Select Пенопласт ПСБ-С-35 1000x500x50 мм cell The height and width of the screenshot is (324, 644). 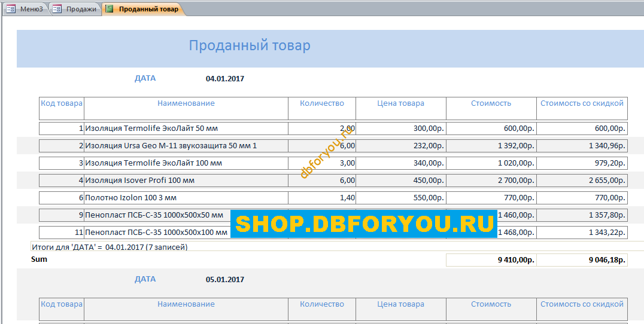pyautogui.click(x=186, y=215)
